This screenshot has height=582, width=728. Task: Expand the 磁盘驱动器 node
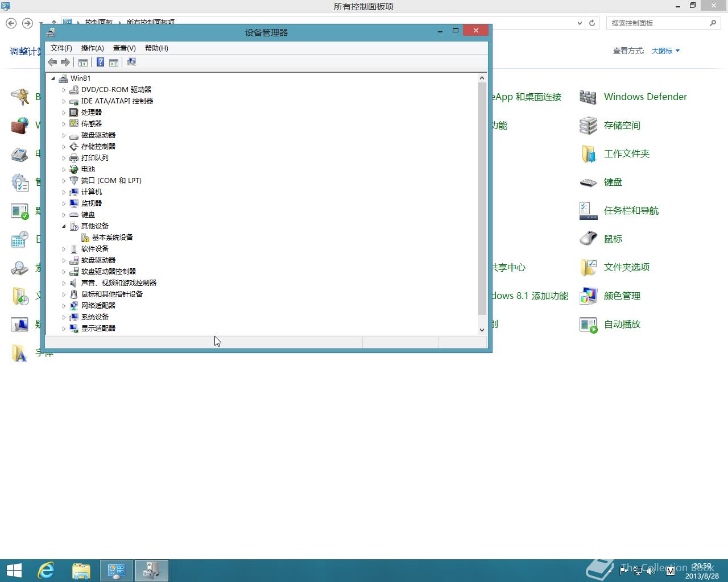pos(64,135)
